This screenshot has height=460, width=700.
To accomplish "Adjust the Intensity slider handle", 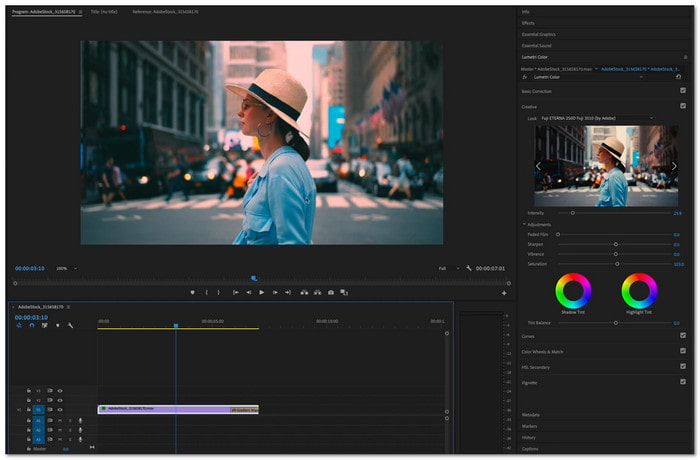I will point(572,213).
